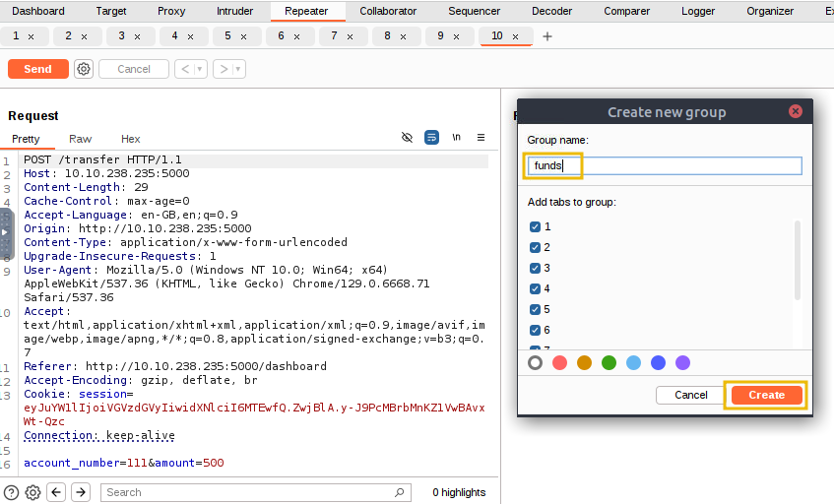Close Repeater tab 6
This screenshot has height=504, width=834.
tap(296, 36)
